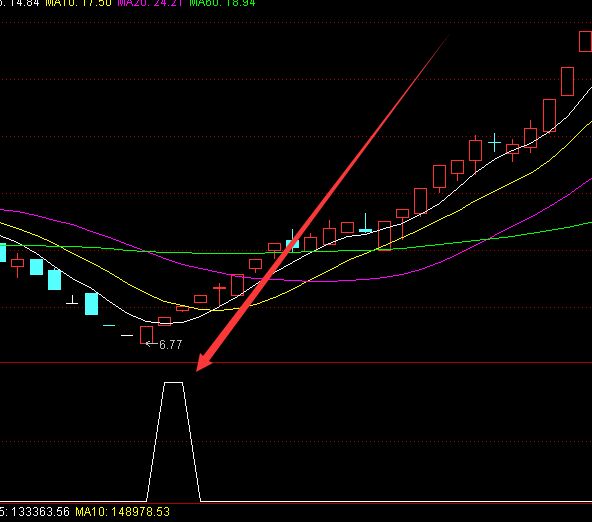Select the tall red candle crossing the green line

click(x=384, y=236)
